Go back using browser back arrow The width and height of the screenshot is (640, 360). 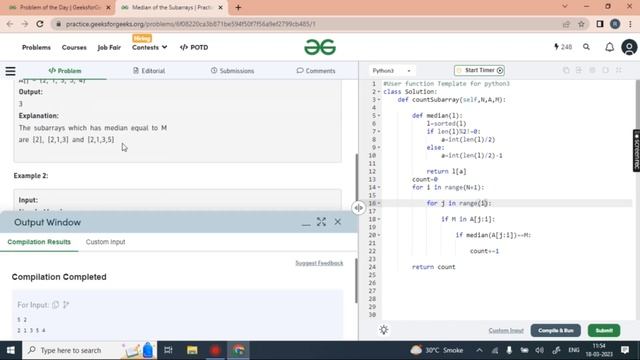(10, 24)
